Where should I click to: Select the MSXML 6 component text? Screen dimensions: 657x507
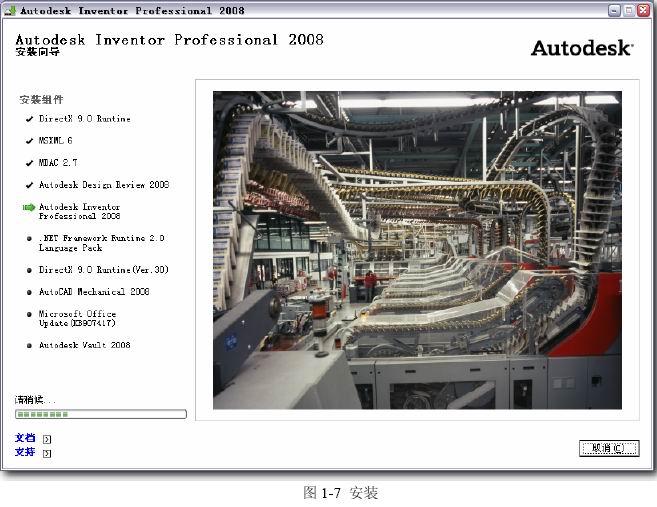click(55, 141)
